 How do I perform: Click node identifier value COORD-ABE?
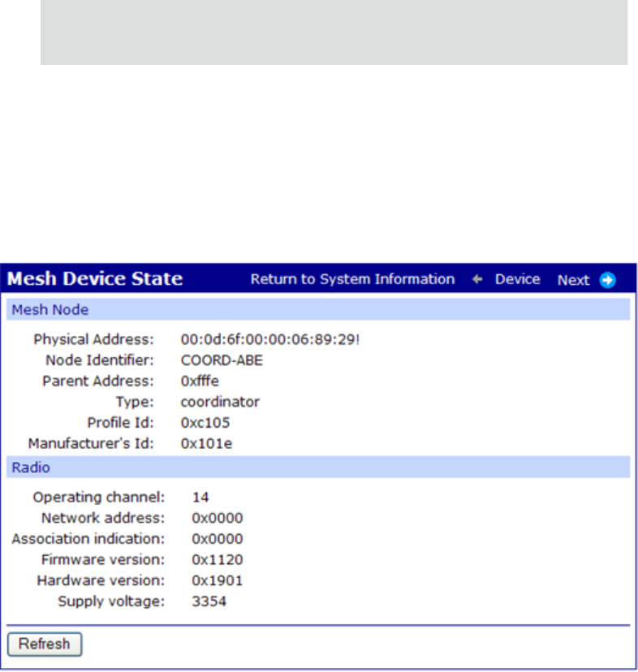click(x=222, y=360)
